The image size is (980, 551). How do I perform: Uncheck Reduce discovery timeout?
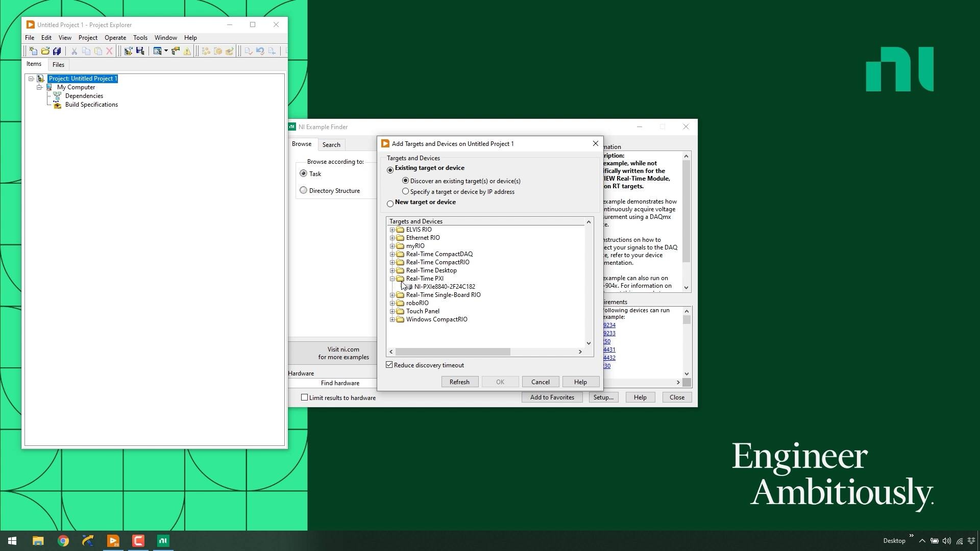tap(389, 365)
